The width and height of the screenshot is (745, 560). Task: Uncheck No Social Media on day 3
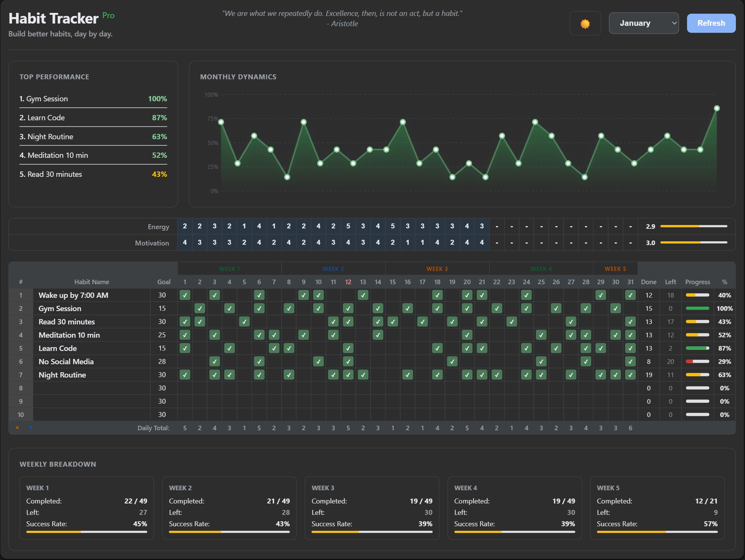214,362
